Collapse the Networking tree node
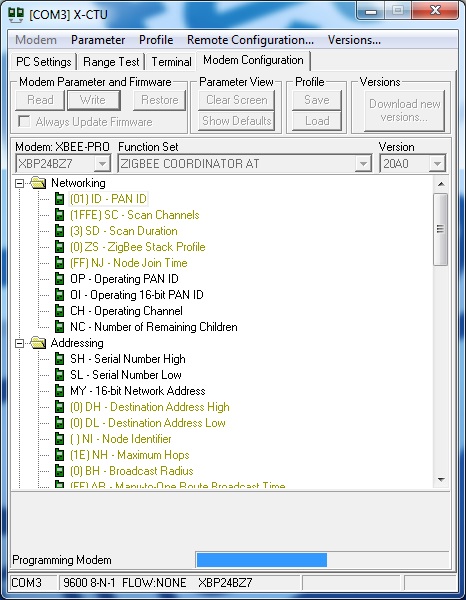 [x=19, y=184]
